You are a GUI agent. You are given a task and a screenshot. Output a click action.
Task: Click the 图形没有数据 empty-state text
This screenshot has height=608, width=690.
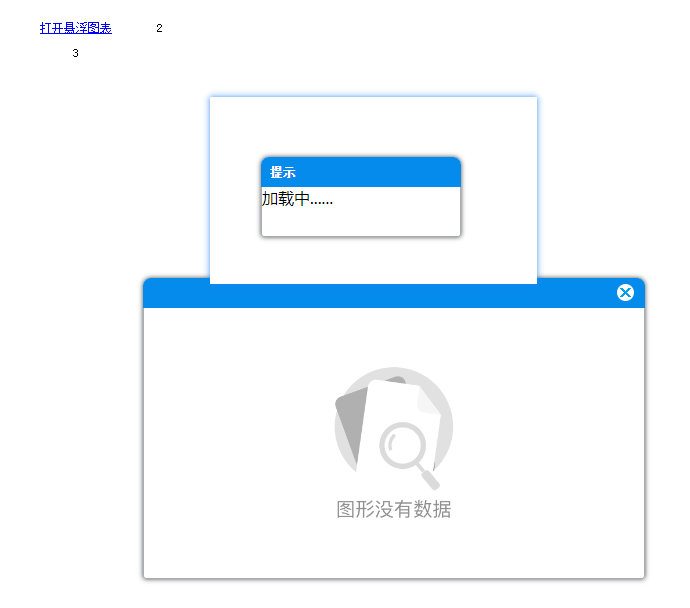point(394,509)
